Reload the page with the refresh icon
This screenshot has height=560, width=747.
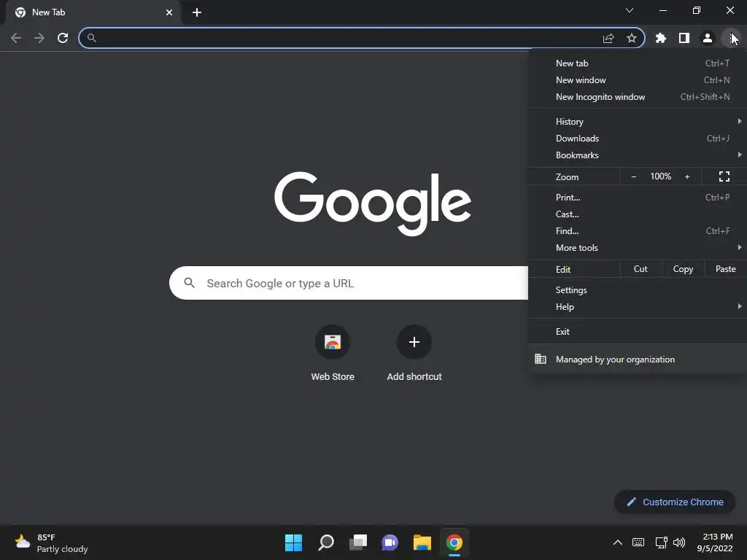63,38
